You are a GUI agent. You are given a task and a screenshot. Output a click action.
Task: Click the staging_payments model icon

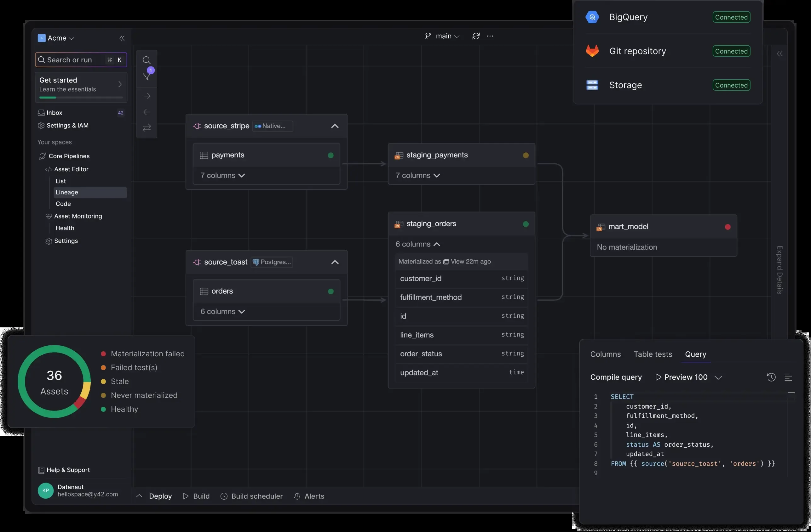click(x=399, y=156)
